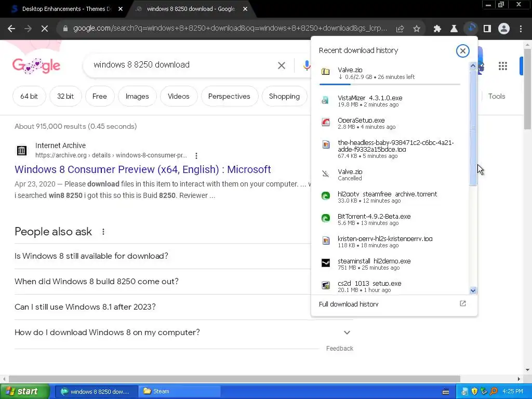Go back using the browser back arrow
Screen dimensions: 532x399
[11, 29]
